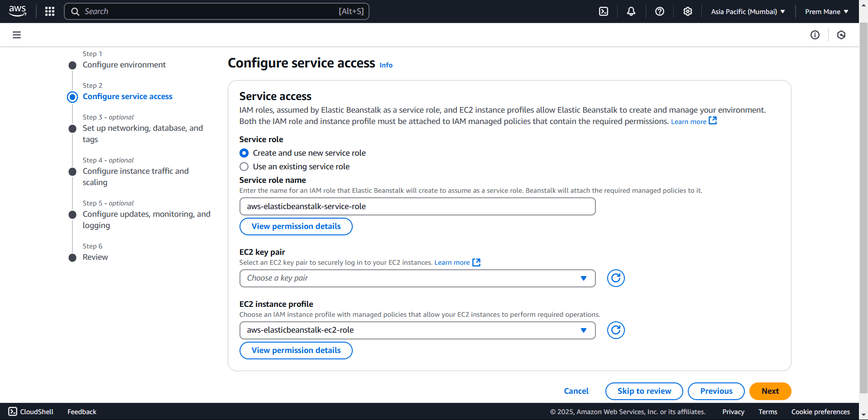This screenshot has height=420, width=868.
Task: Go to Configure instance traffic and scaling
Action: click(x=136, y=177)
